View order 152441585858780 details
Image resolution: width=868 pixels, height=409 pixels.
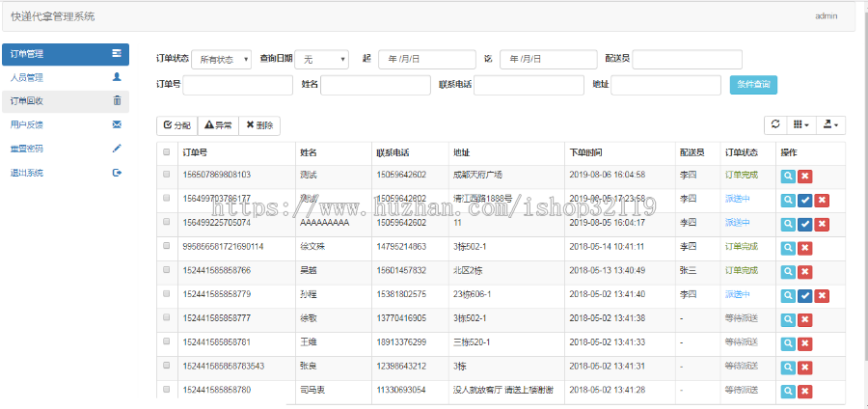point(788,392)
